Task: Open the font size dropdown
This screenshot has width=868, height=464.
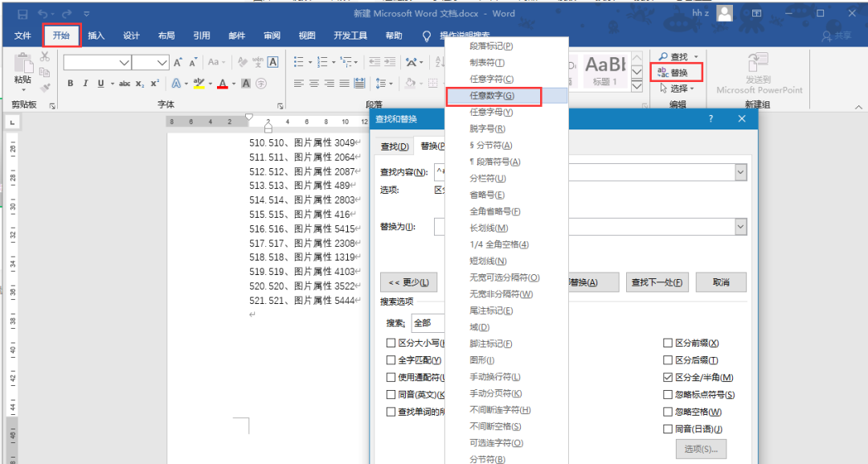Action: coord(162,63)
